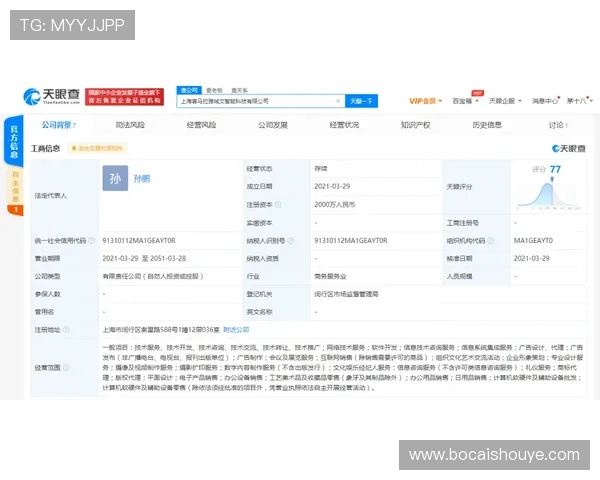Screen dimensions: 600x480
Task: Switch to the 知识产权 tab
Action: (x=416, y=125)
